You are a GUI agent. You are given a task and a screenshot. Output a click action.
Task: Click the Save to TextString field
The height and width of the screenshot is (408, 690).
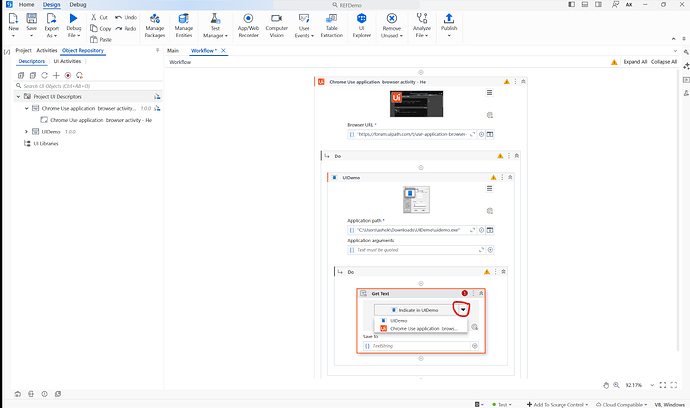(x=417, y=346)
